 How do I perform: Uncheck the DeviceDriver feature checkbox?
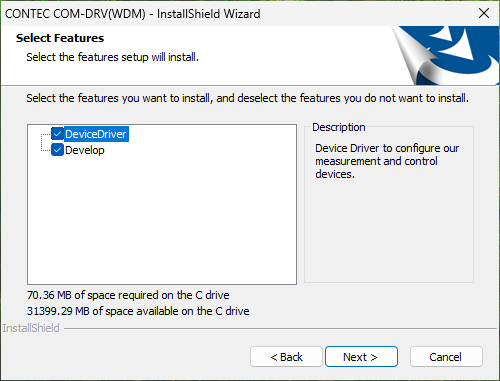pyautogui.click(x=57, y=134)
